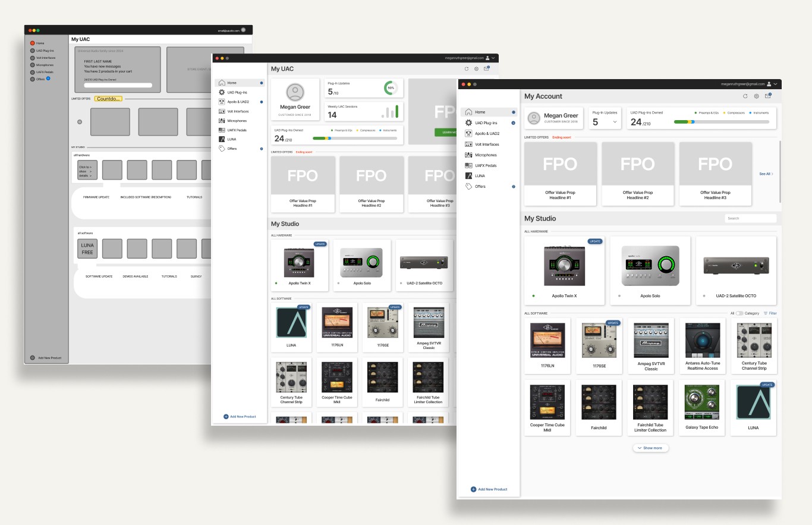Click the UPDATE badge on Apollo Twin X in My Account window
812x525 pixels.
(595, 241)
